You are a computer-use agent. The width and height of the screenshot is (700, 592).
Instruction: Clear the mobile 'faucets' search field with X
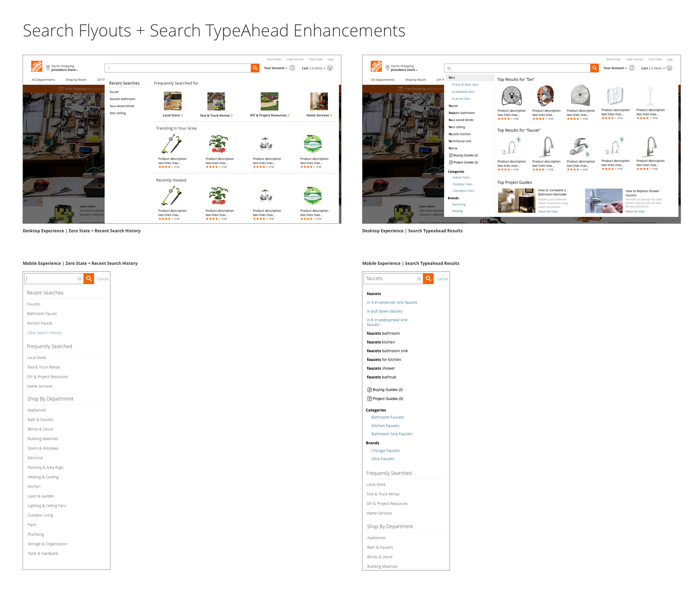419,279
